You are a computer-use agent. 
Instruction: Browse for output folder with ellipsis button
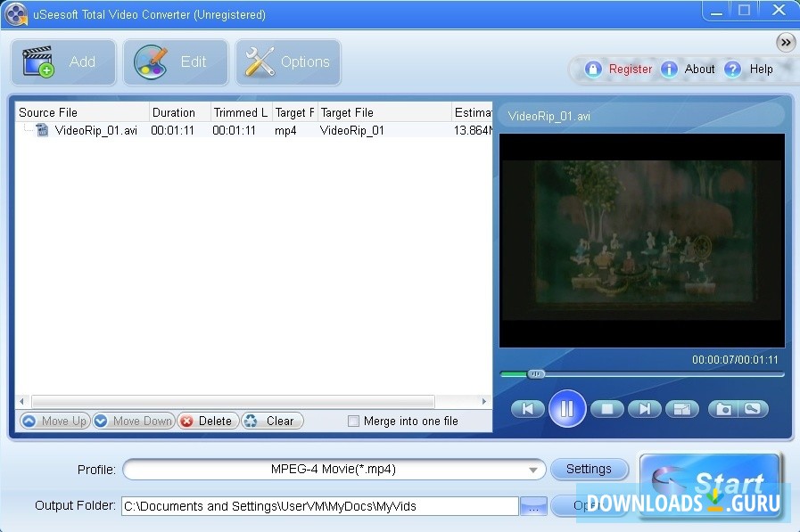tap(533, 506)
